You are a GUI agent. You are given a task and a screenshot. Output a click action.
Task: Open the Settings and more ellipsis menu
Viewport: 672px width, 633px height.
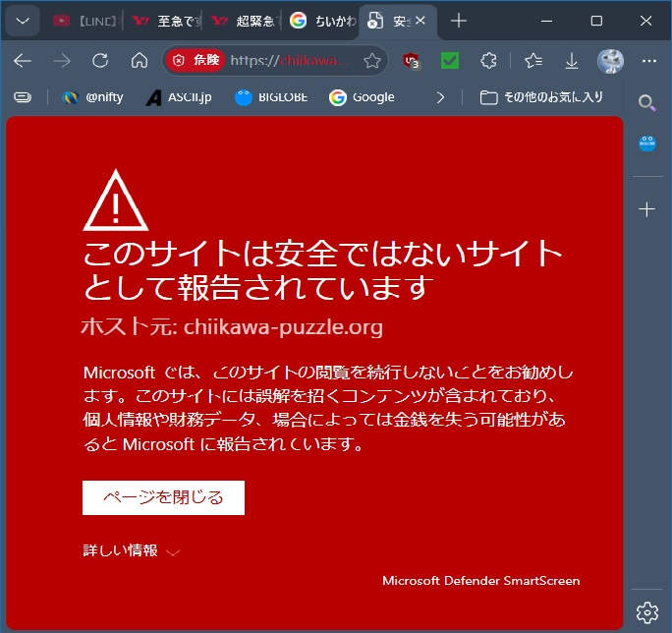pyautogui.click(x=649, y=61)
